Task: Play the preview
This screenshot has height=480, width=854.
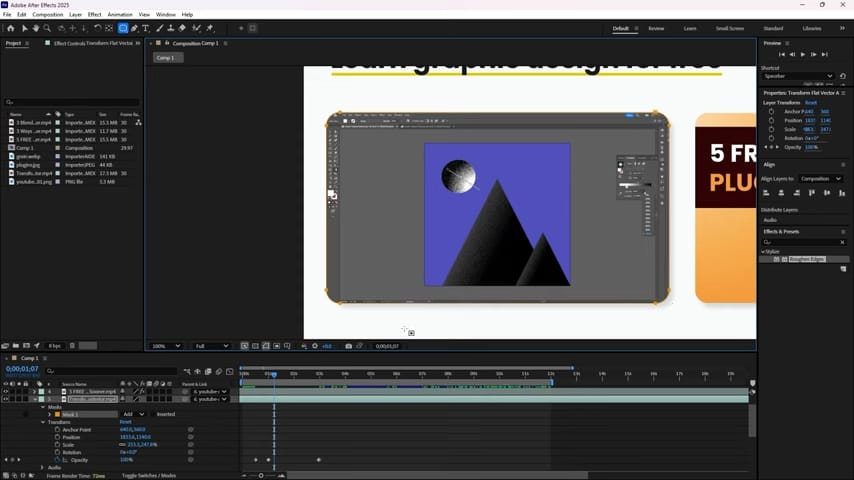Action: pos(803,54)
